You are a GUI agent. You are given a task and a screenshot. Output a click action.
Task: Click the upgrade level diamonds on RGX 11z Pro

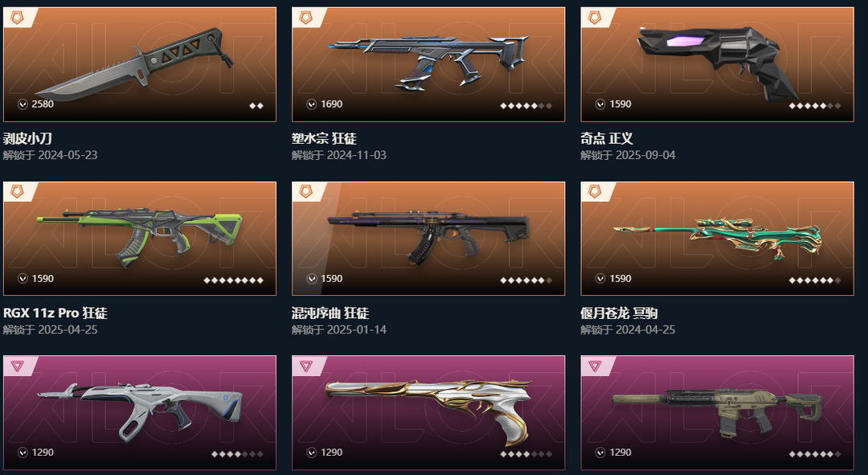point(234,280)
